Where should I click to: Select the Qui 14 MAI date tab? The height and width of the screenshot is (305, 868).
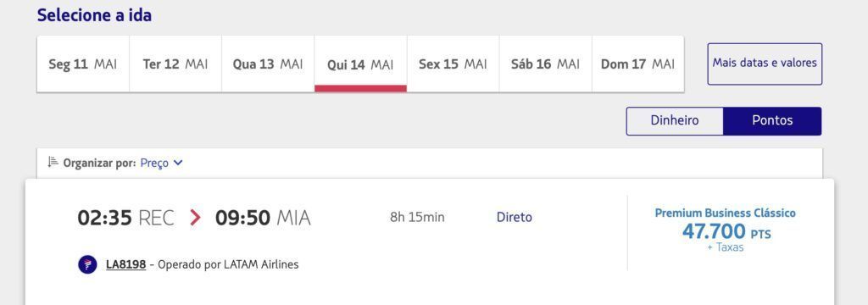pyautogui.click(x=360, y=64)
